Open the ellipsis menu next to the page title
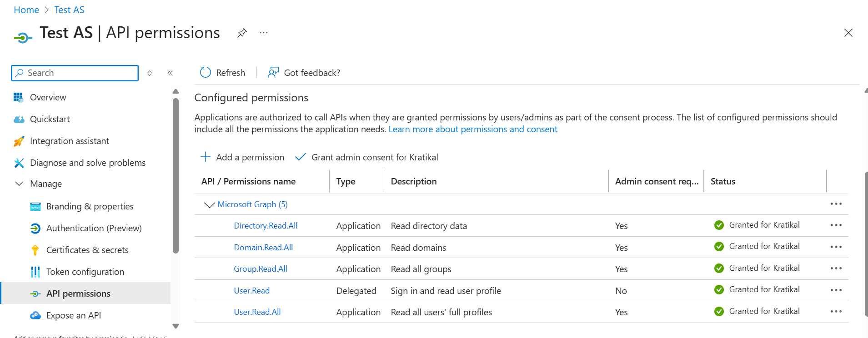 (264, 33)
